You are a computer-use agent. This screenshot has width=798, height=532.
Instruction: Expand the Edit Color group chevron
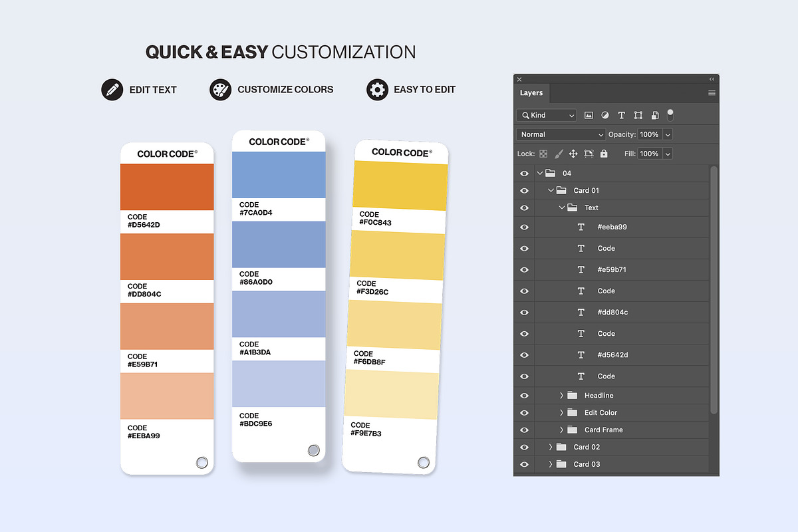[562, 412]
